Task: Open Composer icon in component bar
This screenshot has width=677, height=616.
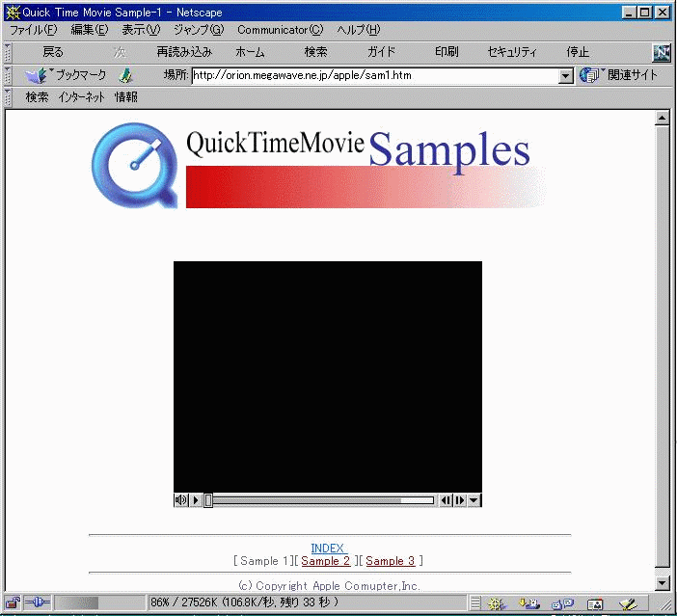Action: (x=628, y=603)
